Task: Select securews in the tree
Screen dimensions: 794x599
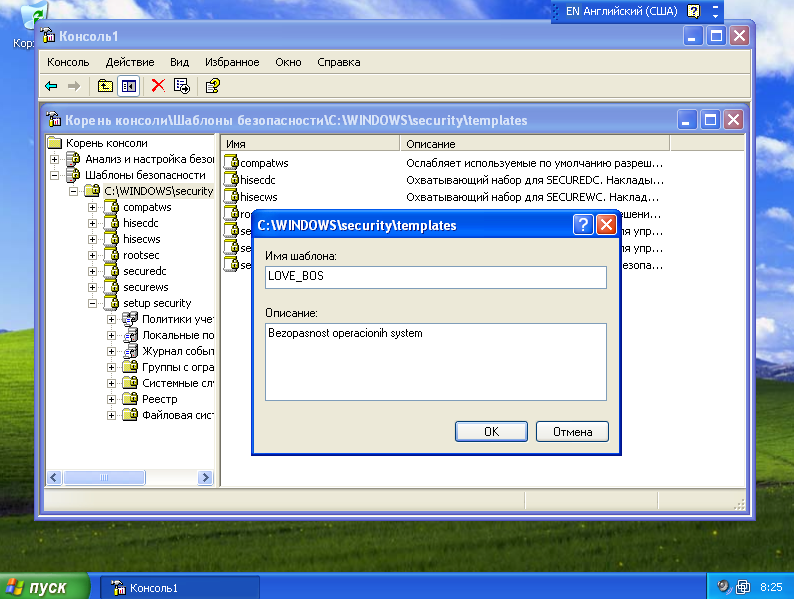Action: [x=146, y=287]
